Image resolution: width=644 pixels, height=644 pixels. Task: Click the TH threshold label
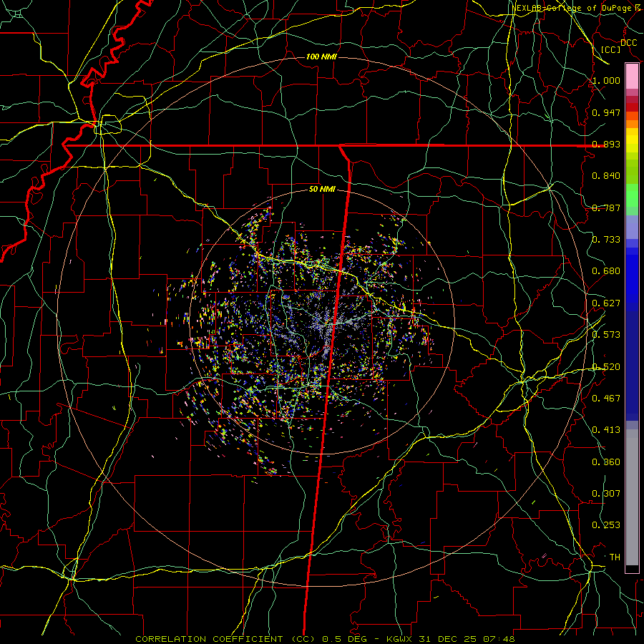click(x=615, y=557)
